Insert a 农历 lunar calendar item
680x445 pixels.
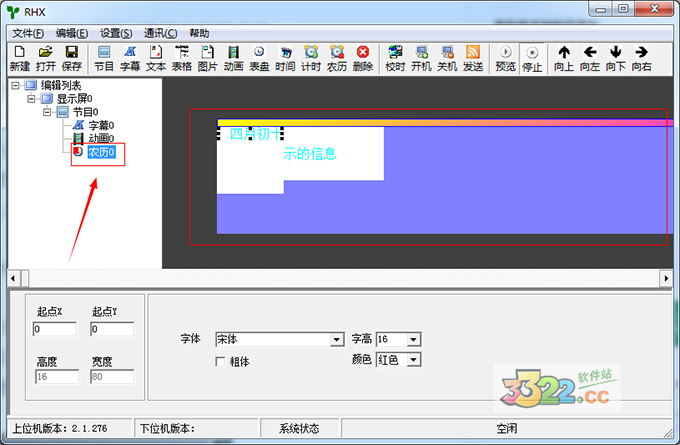(x=337, y=58)
